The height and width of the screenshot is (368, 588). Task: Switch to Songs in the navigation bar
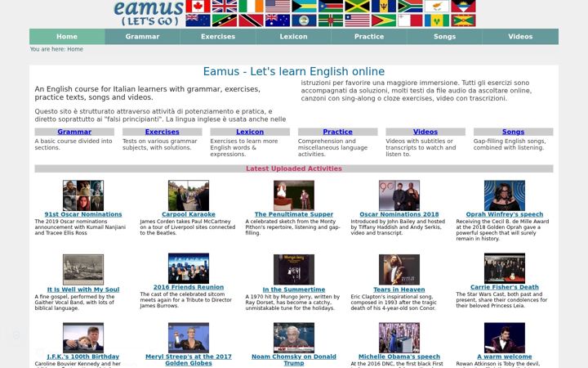(445, 37)
